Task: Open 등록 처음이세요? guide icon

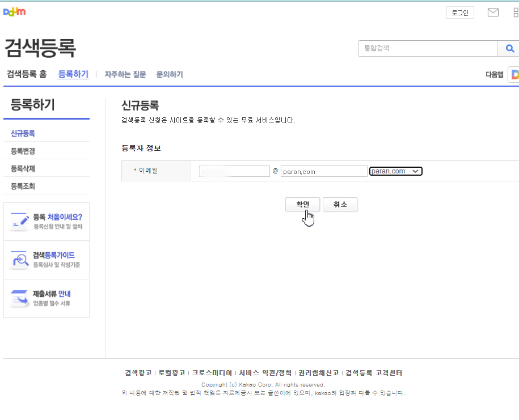Action: pos(19,220)
